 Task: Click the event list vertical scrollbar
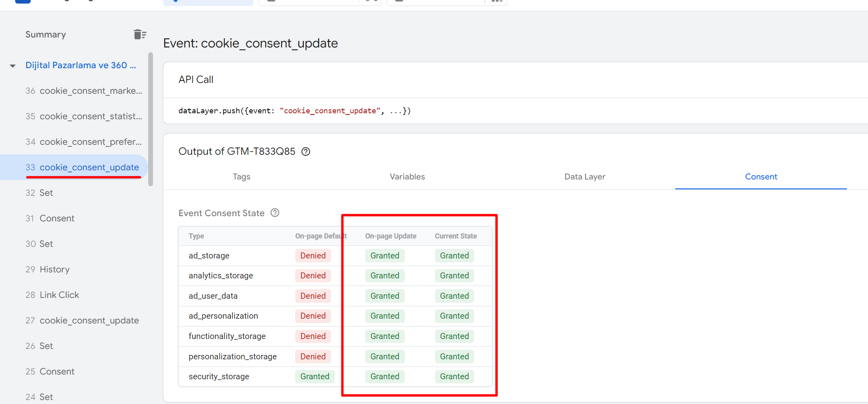pyautogui.click(x=151, y=120)
